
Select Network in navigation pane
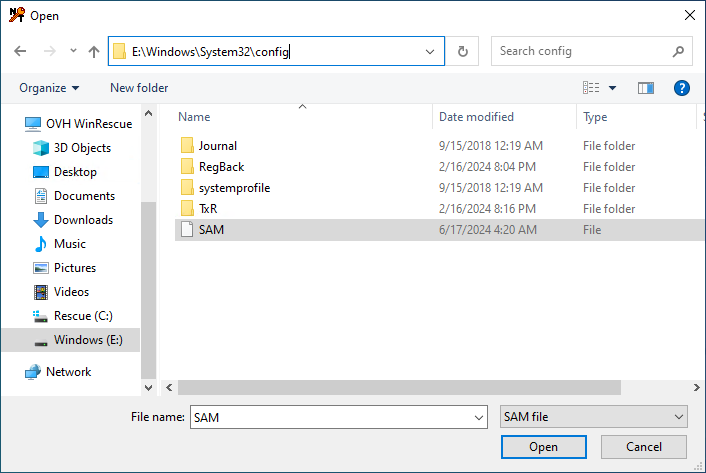coord(68,372)
